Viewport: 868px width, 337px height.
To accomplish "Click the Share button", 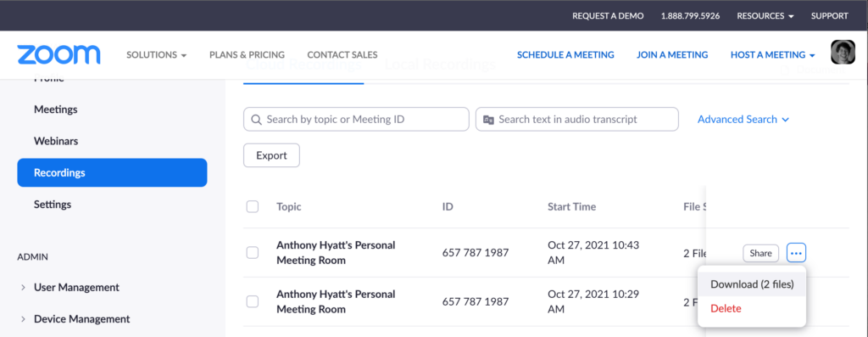I will (760, 253).
